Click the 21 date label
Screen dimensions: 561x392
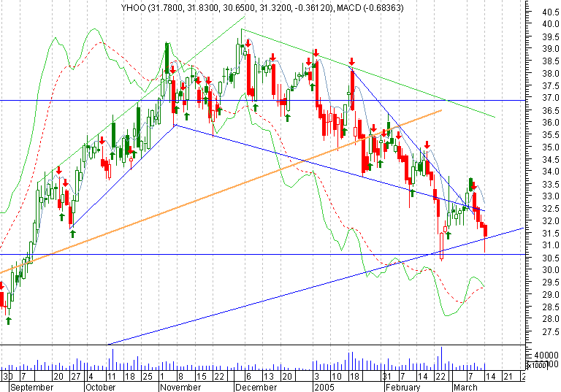(508, 376)
